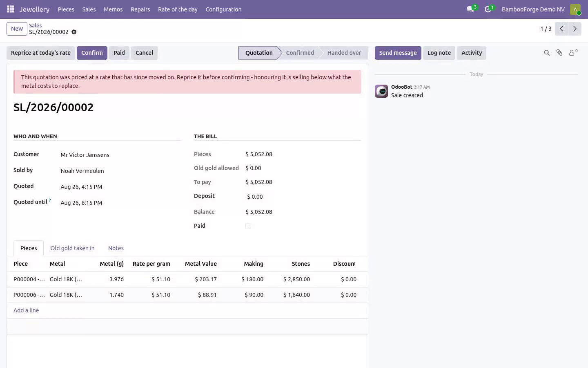Screen dimensions: 588x368
Task: Open the Rate of the day menu
Action: coord(178,9)
